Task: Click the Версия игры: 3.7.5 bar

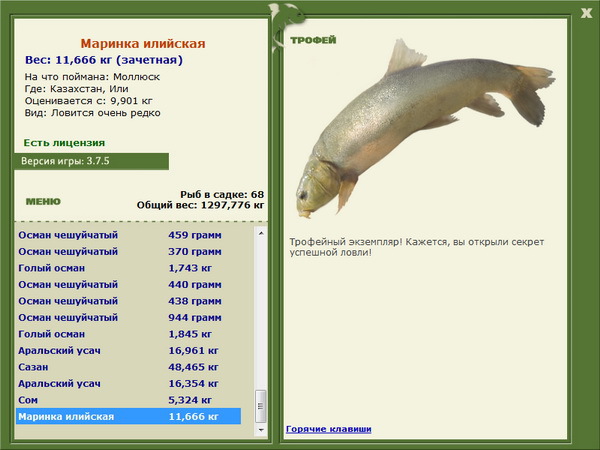Action: [91, 161]
